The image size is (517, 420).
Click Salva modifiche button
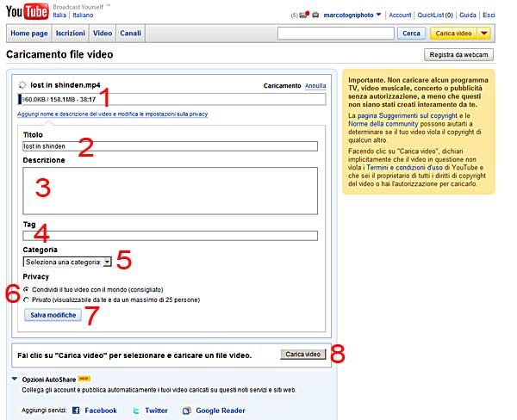[x=53, y=315]
